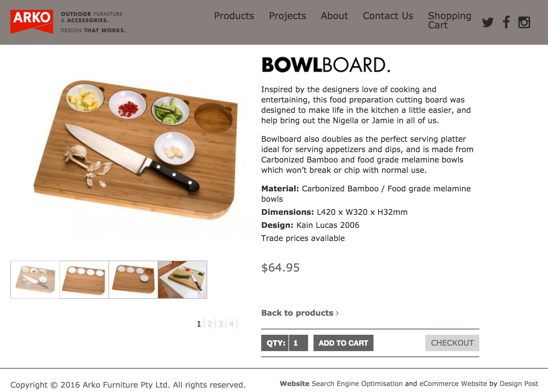
Task: View the Shopping Cart
Action: tap(450, 20)
